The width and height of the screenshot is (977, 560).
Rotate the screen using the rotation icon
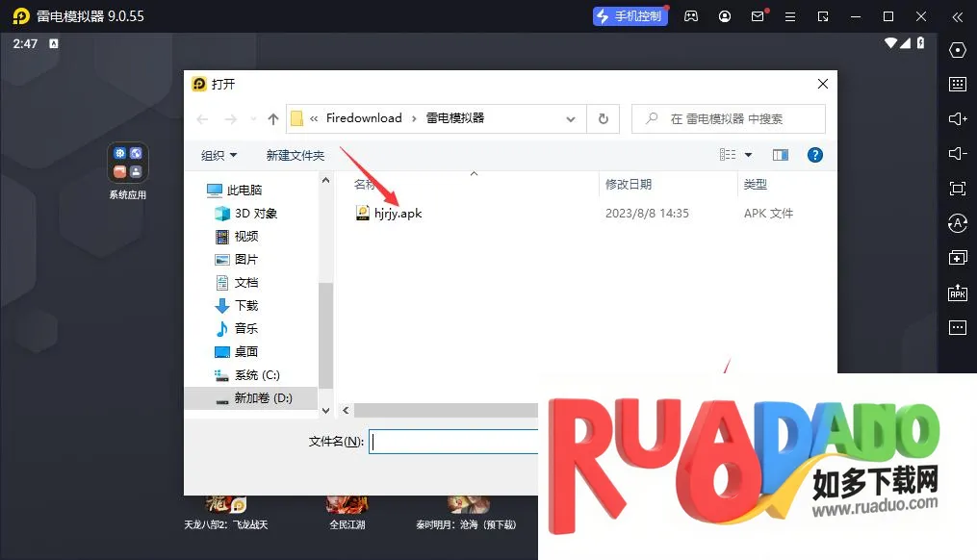click(957, 223)
